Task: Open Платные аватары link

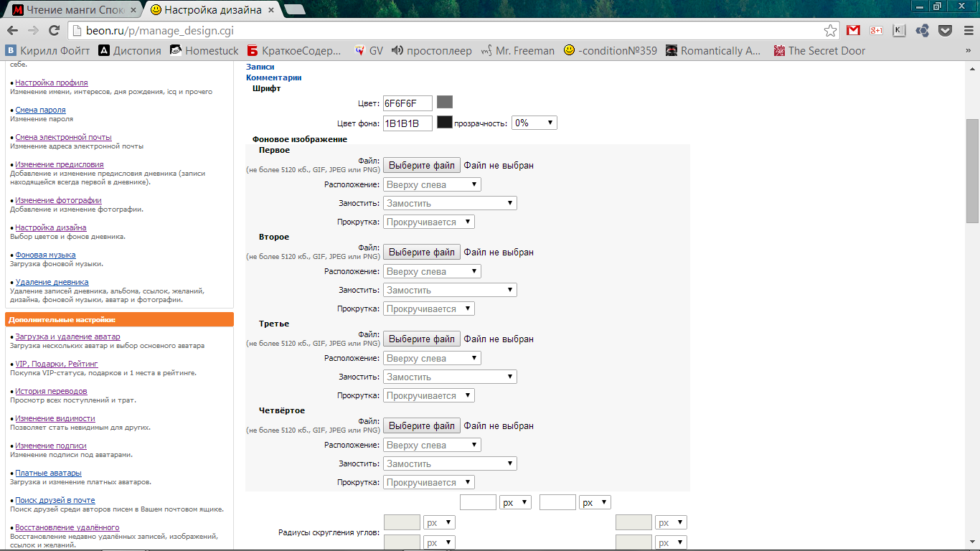Action: pyautogui.click(x=48, y=473)
